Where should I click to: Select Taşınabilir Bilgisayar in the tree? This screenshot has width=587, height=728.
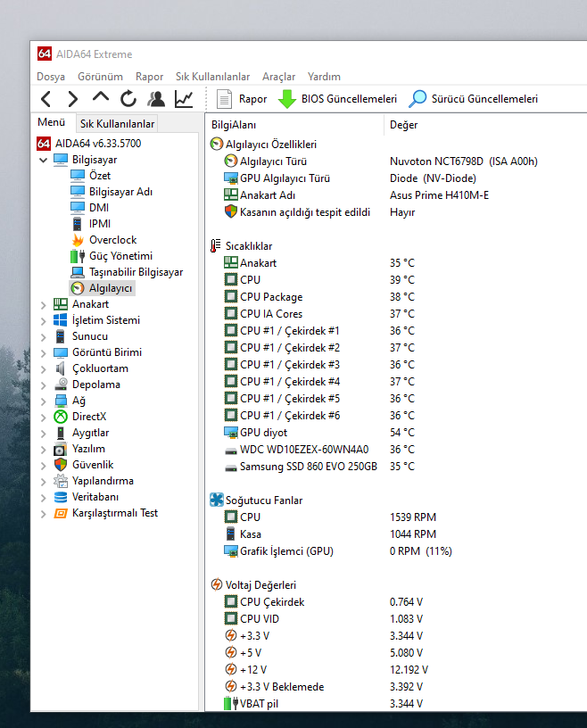coord(136,272)
